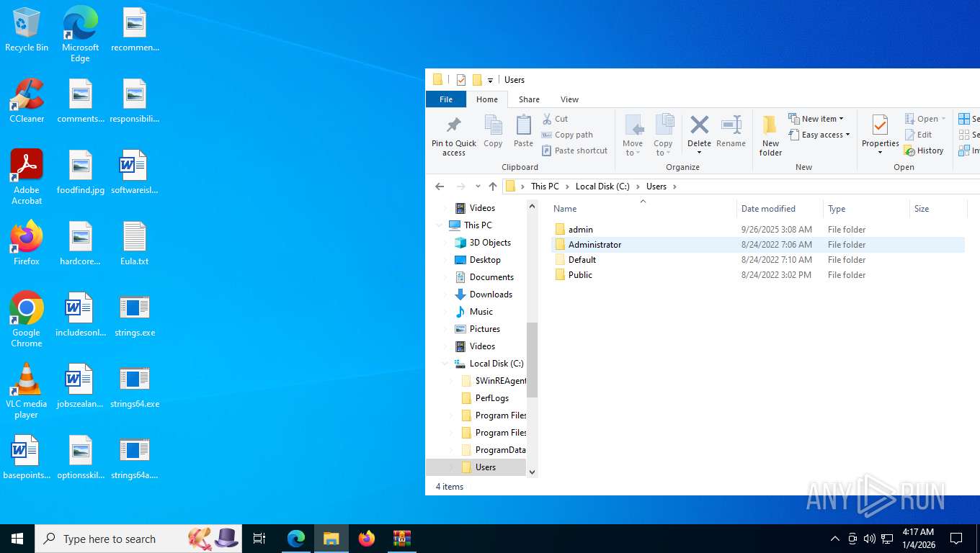Viewport: 980px width, 553px height.
Task: Select the CCleaner desktop shortcut
Action: click(x=27, y=101)
